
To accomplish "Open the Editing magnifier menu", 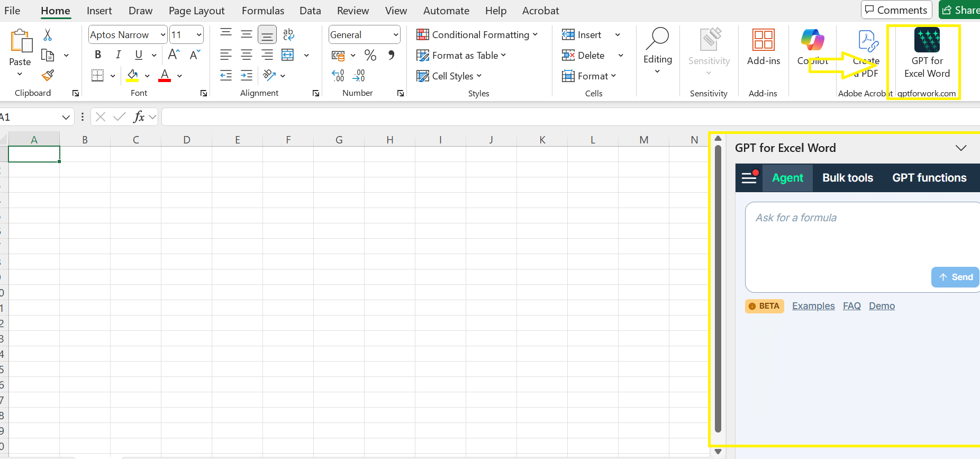I will point(658,51).
